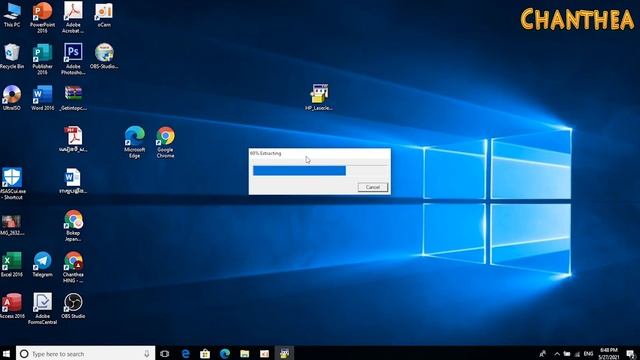
Task: Select the Bokep Japan Chrome shortcut
Action: tap(73, 225)
